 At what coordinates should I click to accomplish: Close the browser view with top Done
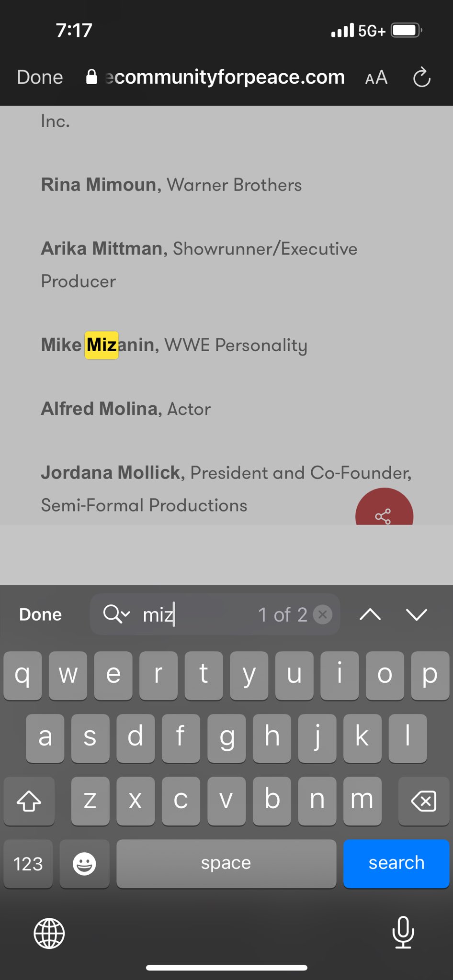40,78
